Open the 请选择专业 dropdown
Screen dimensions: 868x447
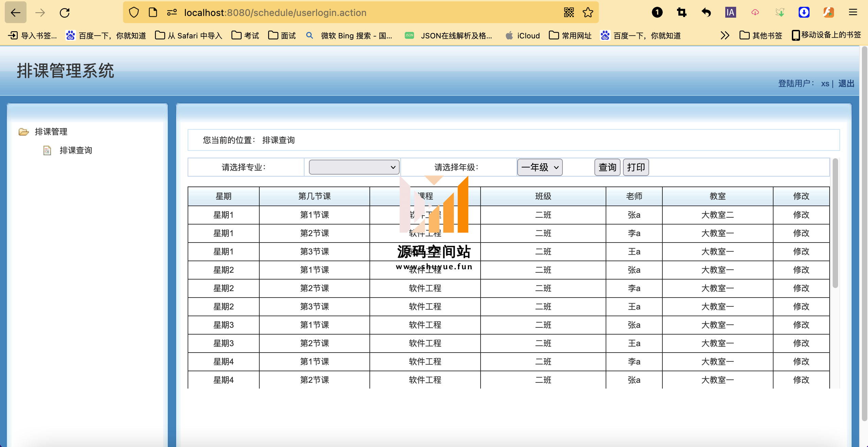(x=354, y=167)
